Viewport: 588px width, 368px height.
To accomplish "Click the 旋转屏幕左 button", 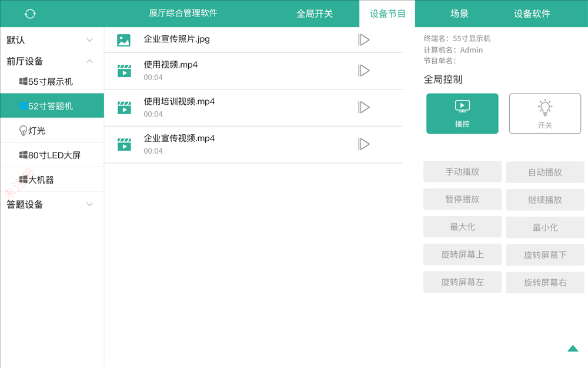I will point(462,282).
